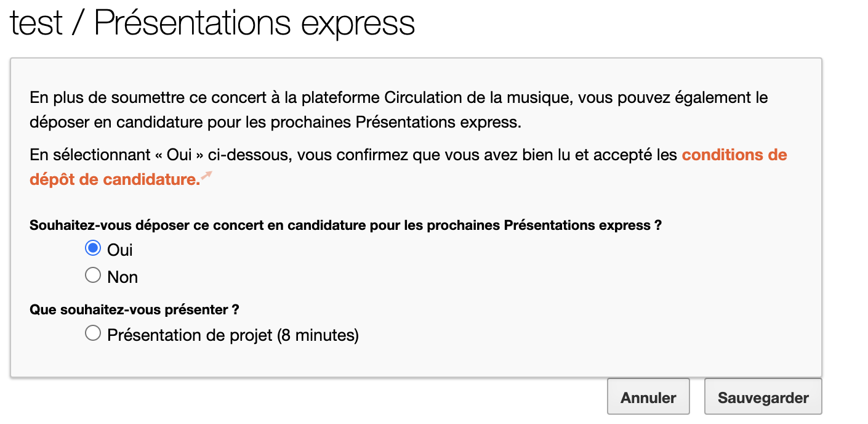Click the sentence starting 'En sélectionnant'
The image size is (868, 424).
[x=408, y=167]
